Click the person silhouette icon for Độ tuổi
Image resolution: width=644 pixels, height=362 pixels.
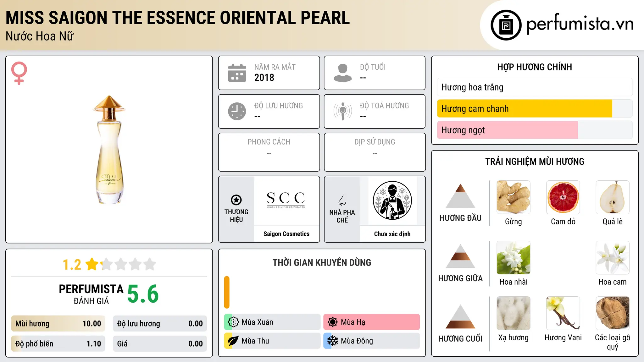tap(343, 73)
